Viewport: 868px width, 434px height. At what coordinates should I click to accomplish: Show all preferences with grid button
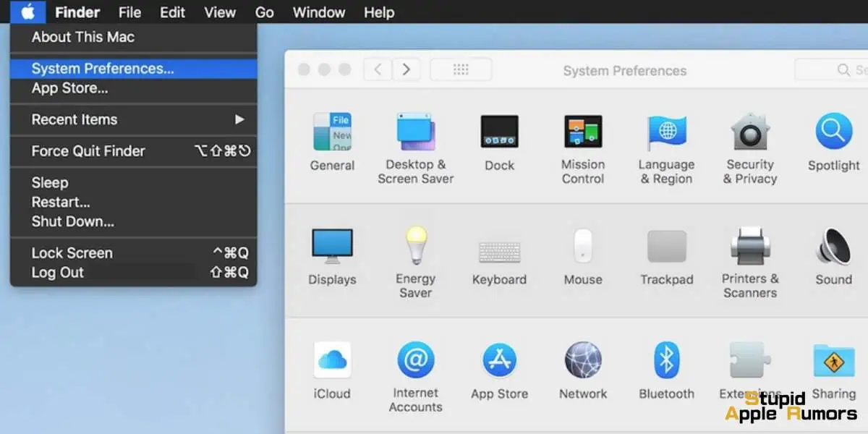tap(461, 69)
